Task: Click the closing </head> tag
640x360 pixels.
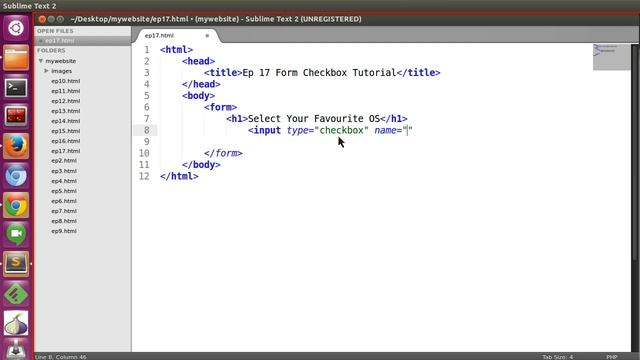Action: click(x=201, y=84)
